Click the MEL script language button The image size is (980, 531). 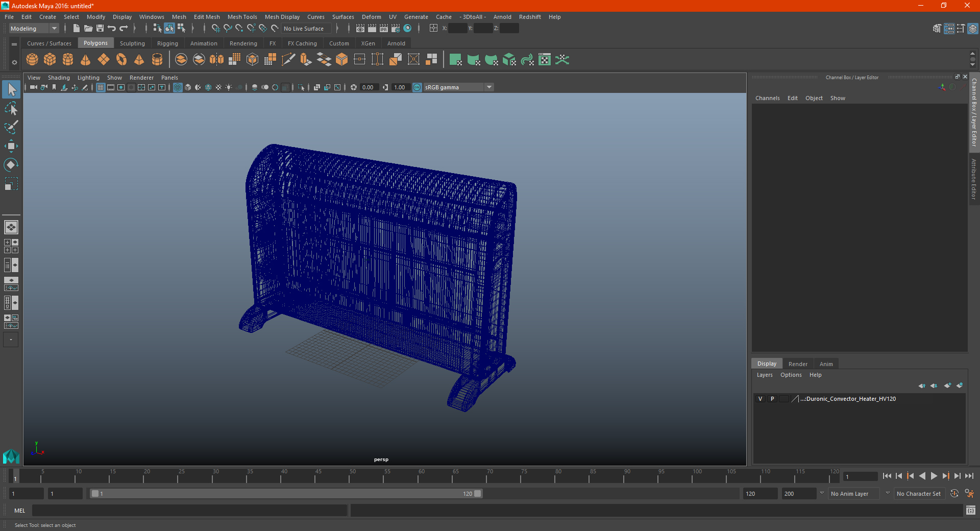point(20,511)
